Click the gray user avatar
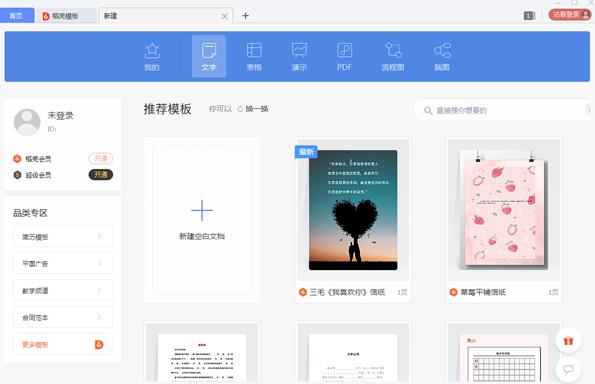The width and height of the screenshot is (595, 384). tap(27, 122)
